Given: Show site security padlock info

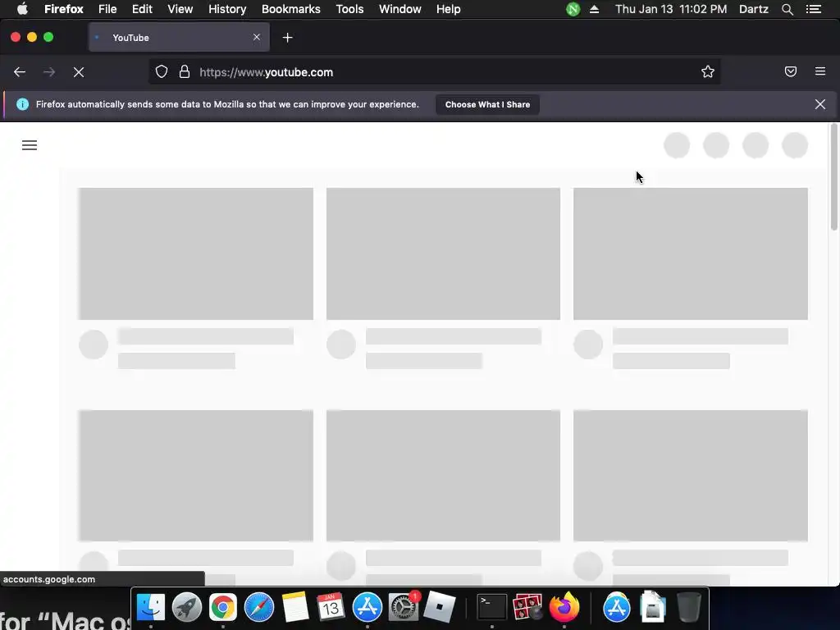Looking at the screenshot, I should pyautogui.click(x=185, y=72).
